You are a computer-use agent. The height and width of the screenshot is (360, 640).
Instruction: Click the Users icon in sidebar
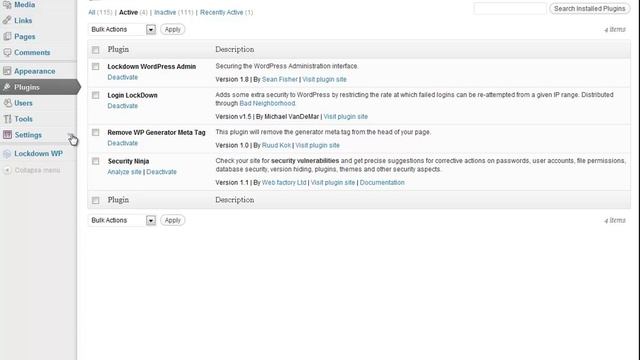click(7, 103)
